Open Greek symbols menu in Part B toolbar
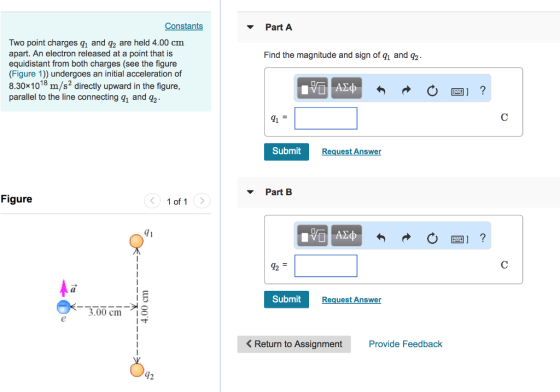560x392 pixels. click(x=346, y=236)
